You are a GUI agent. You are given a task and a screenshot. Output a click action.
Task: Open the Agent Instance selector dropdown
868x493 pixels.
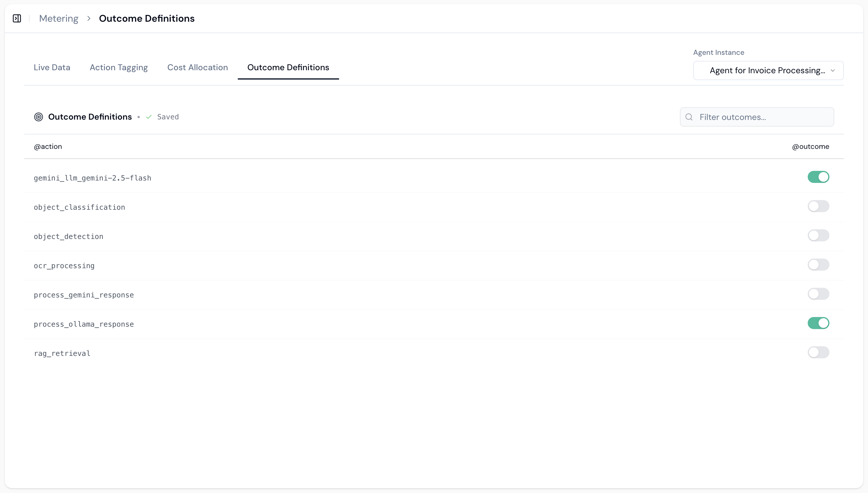768,71
